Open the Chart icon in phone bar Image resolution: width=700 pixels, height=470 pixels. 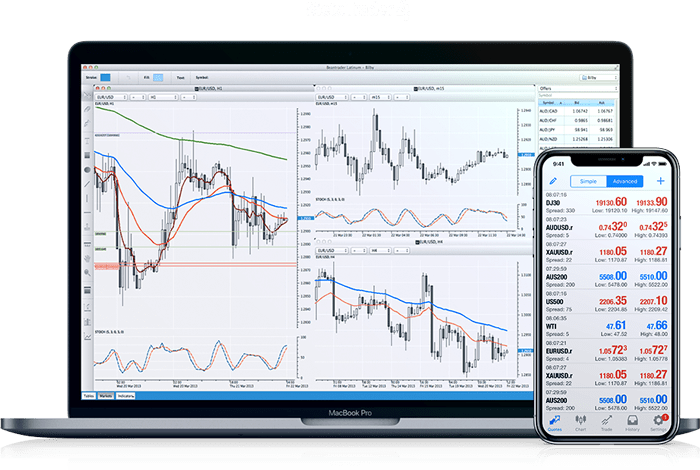(x=579, y=424)
